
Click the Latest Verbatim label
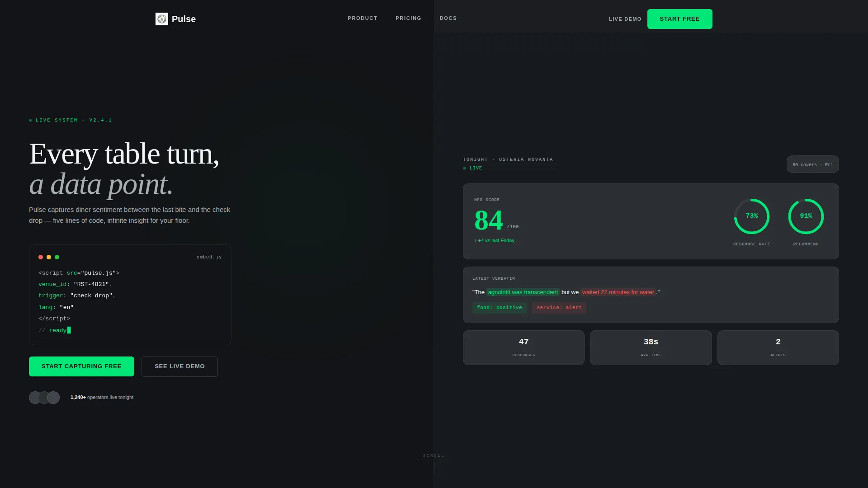pyautogui.click(x=494, y=278)
